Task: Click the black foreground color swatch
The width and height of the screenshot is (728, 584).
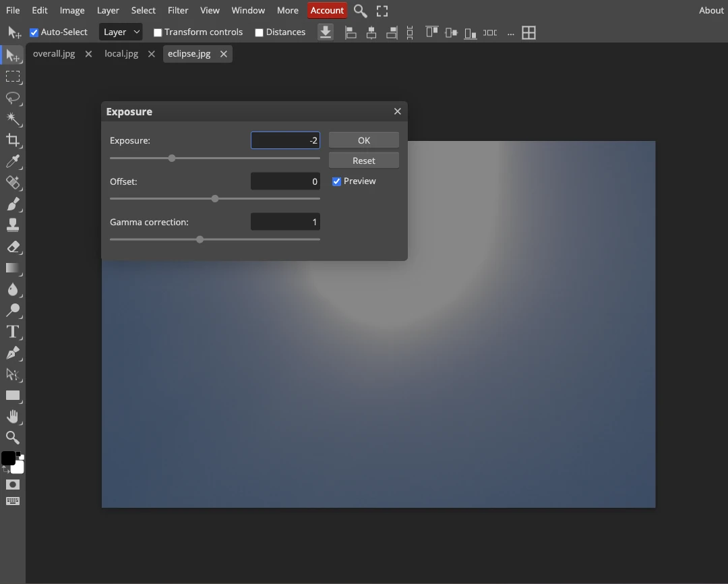Action: (8, 458)
